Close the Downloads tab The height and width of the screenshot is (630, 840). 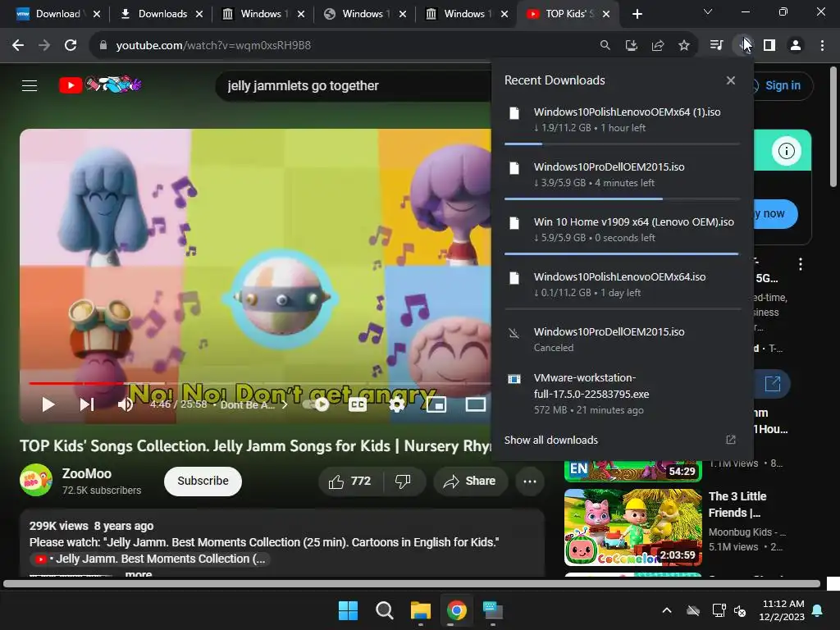pos(199,14)
